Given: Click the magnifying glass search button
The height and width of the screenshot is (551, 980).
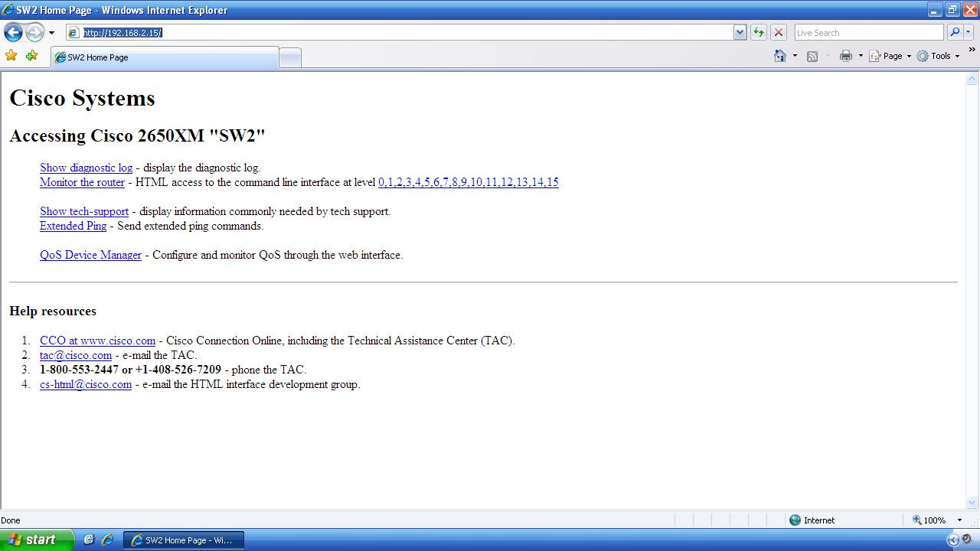Looking at the screenshot, I should click(x=954, y=32).
